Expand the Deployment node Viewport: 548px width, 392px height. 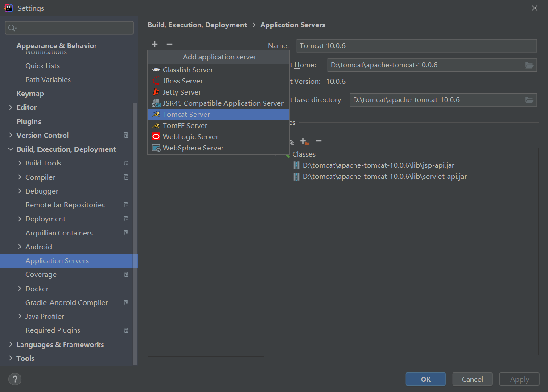pyautogui.click(x=20, y=219)
